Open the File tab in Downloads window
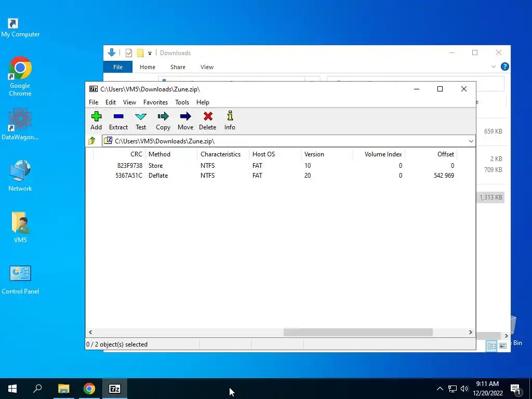The image size is (532, 399). 118,67
